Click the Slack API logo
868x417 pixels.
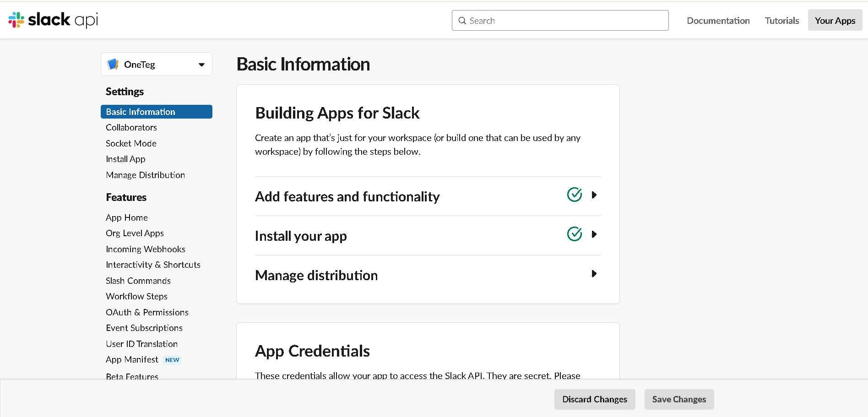(x=53, y=20)
